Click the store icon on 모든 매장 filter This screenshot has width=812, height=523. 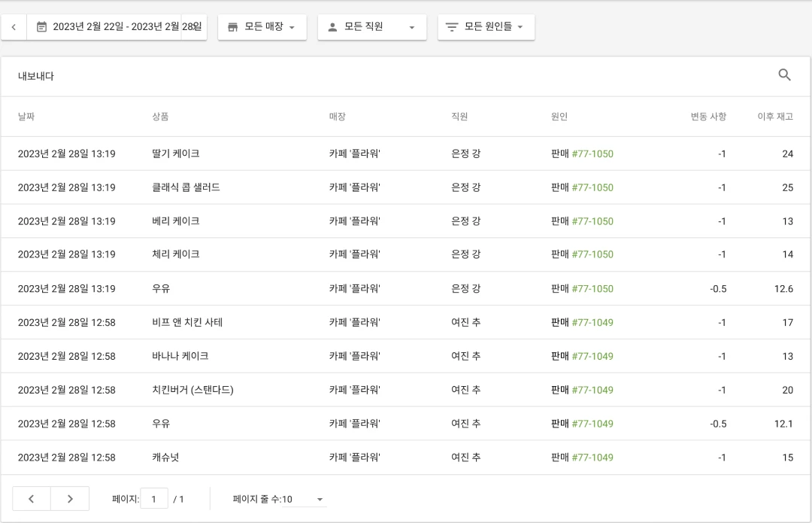pyautogui.click(x=233, y=26)
